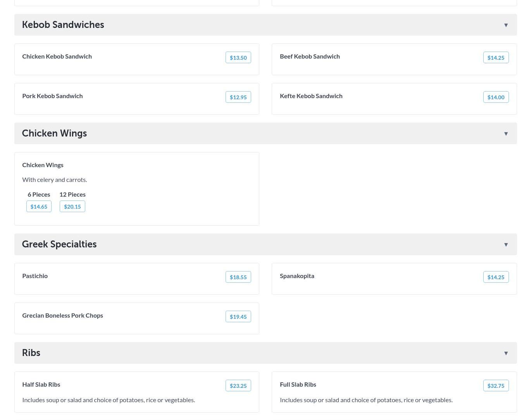Click the Greek Specialties section heading

[59, 244]
